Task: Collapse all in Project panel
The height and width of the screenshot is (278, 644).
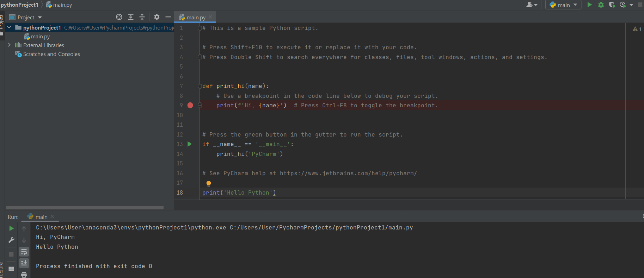Action: click(x=142, y=17)
